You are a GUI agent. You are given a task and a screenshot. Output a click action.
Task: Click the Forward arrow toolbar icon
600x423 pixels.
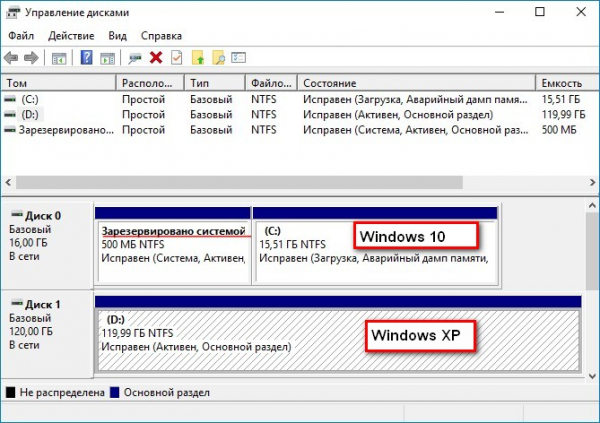[x=31, y=58]
